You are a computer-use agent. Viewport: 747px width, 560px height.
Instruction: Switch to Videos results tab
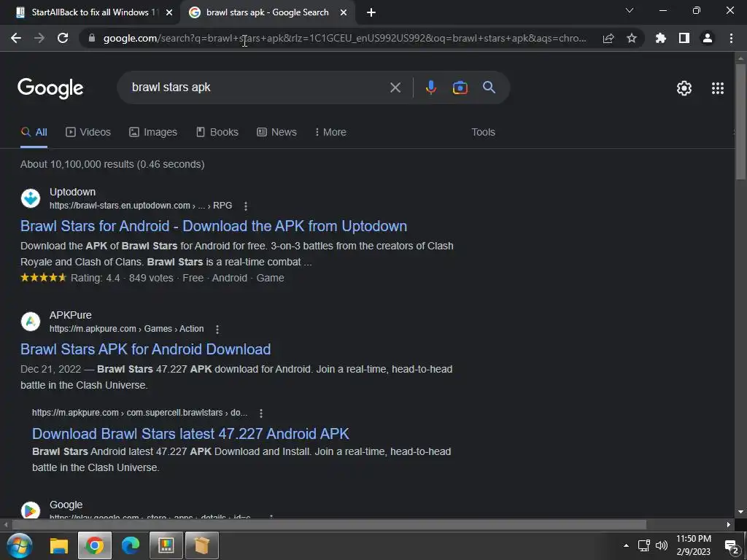88,133
